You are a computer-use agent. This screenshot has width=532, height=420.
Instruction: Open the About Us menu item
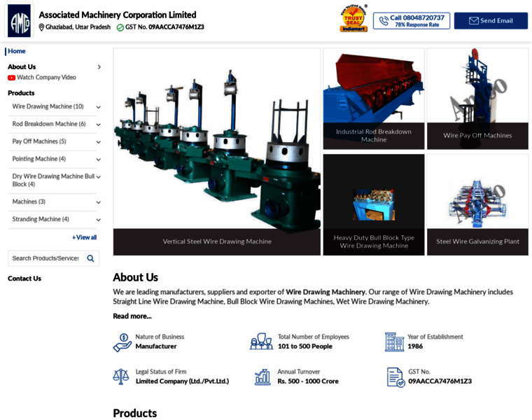pos(22,66)
